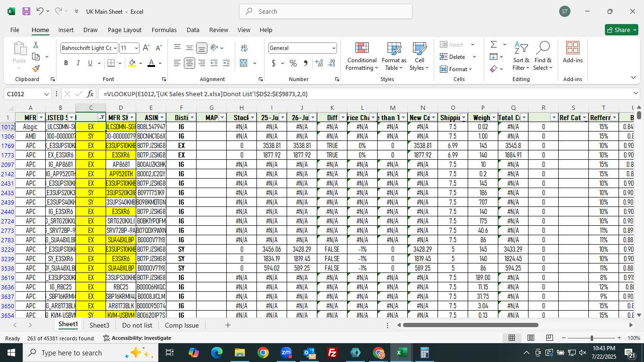Click Accessibility: Investigate in status bar

[x=137, y=338]
